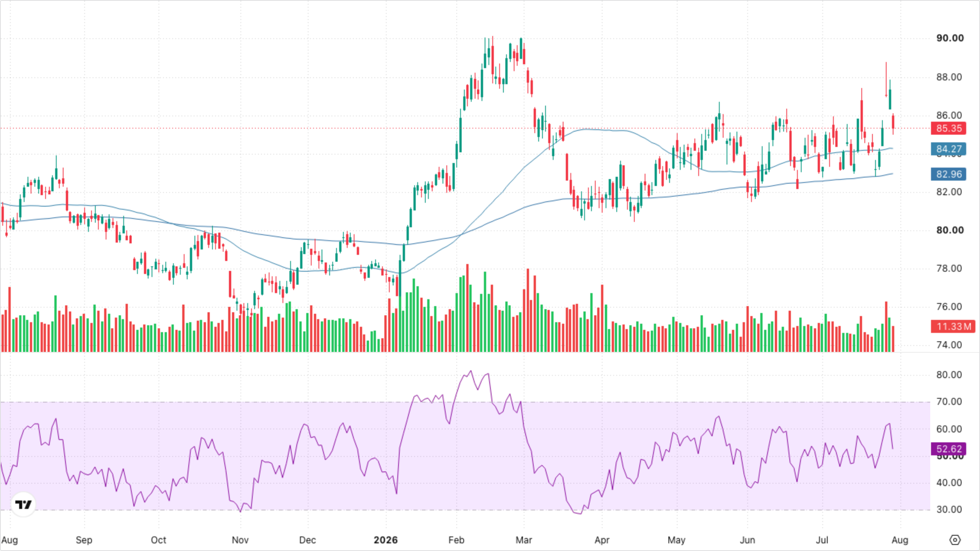
Task: Click the 84.27 moving average label
Action: click(x=949, y=149)
